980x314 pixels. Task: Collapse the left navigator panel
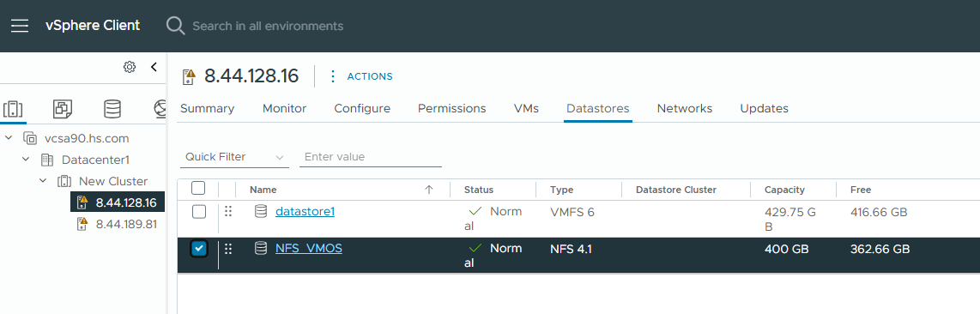(154, 67)
